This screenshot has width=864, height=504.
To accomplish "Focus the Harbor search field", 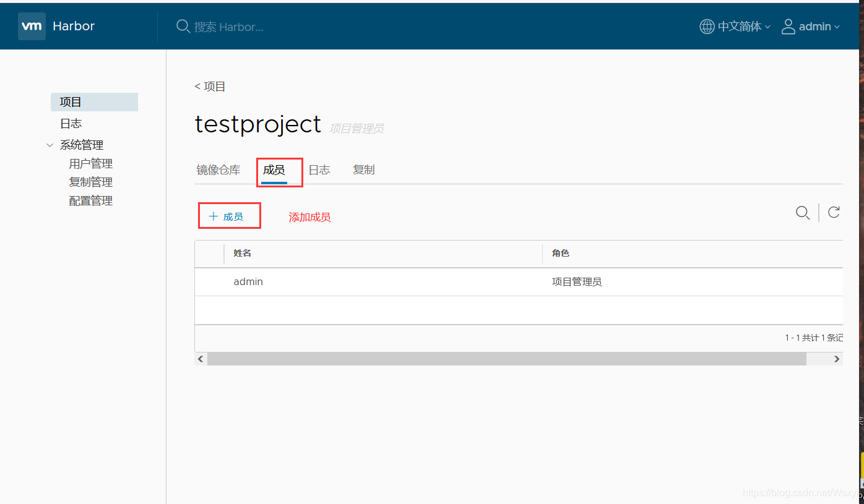I will pyautogui.click(x=229, y=27).
